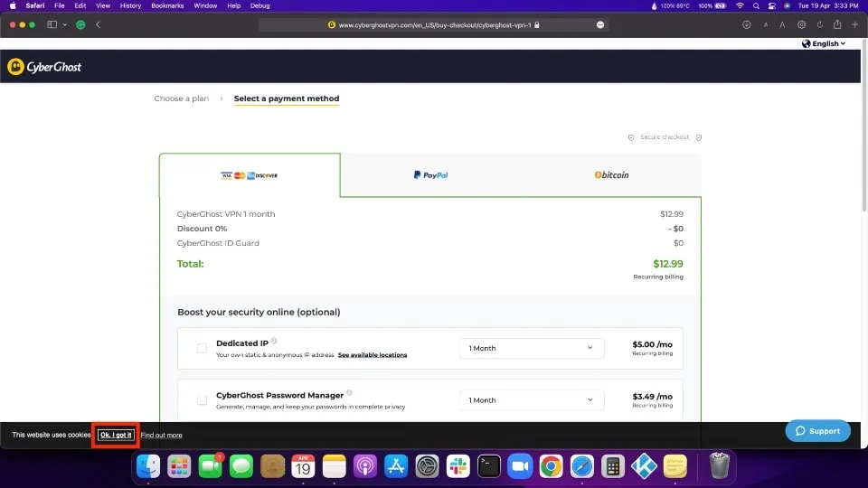Go back to the Choose a plan step
868x488 pixels.
(x=182, y=99)
